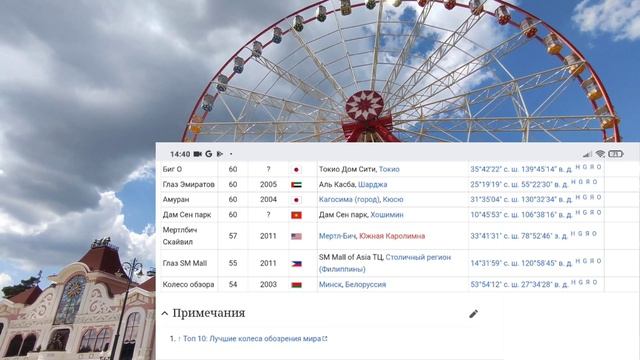The width and height of the screenshot is (640, 360).
Task: Click the Japan flag in Биг О row
Action: pyautogui.click(x=296, y=169)
